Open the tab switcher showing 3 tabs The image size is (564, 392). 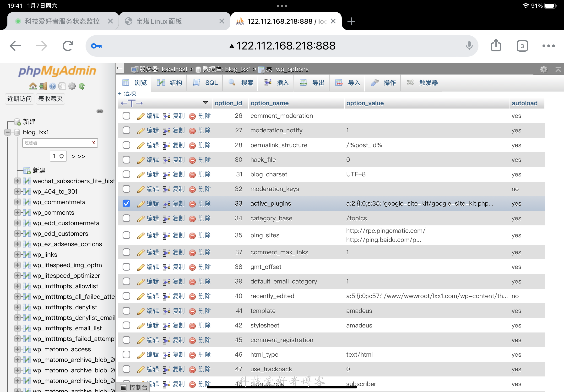pyautogui.click(x=522, y=46)
